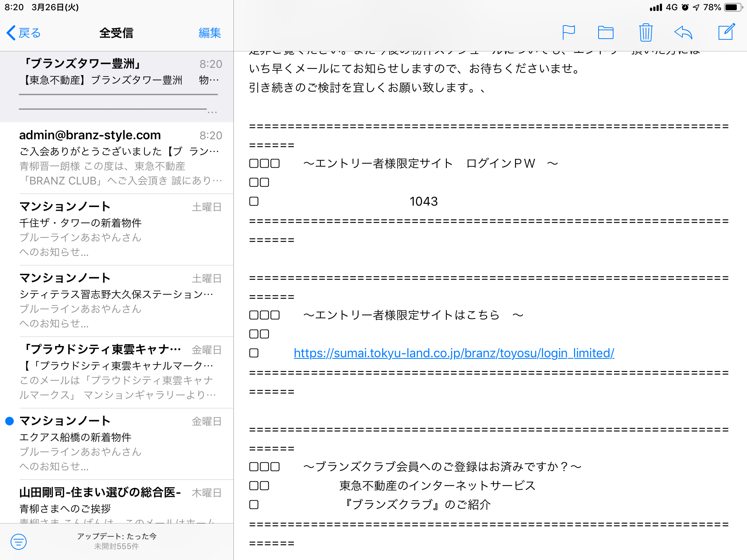Tap アップデート: たった今 status text
Image resolution: width=747 pixels, height=560 pixels.
[117, 536]
